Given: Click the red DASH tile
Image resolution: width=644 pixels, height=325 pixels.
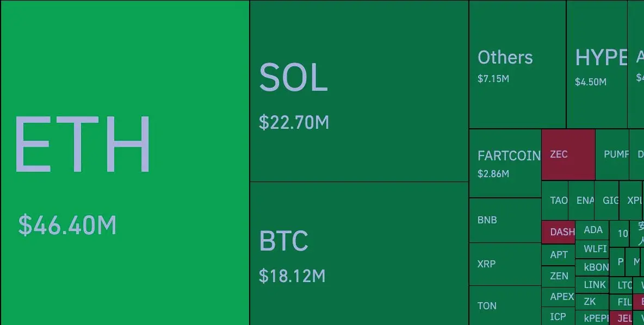Looking at the screenshot, I should tap(558, 232).
